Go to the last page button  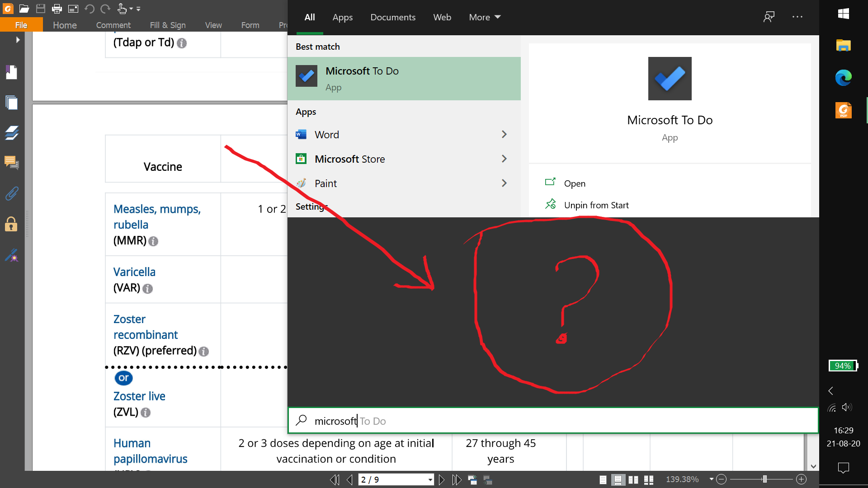pyautogui.click(x=457, y=480)
